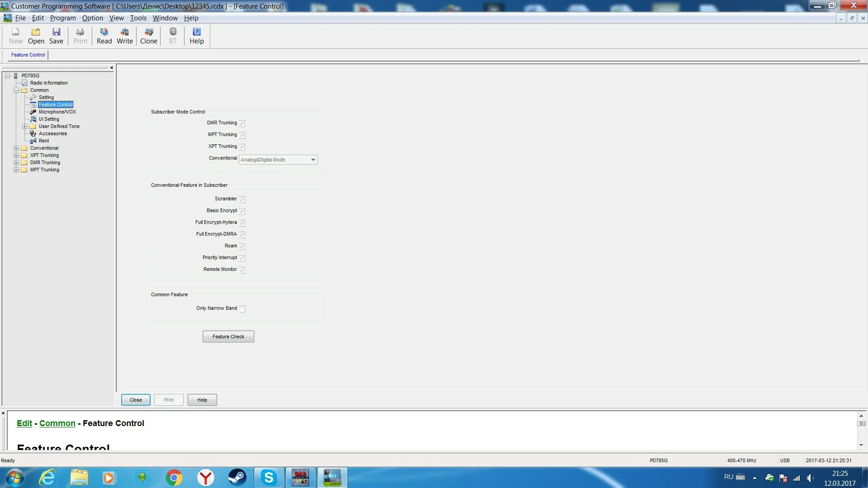Toggle the DMR Trunking checkbox
The width and height of the screenshot is (868, 488).
pos(242,123)
